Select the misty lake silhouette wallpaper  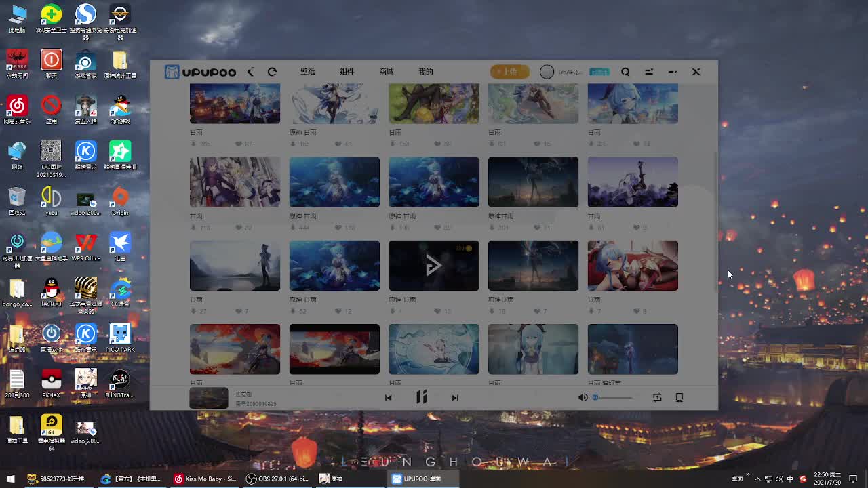pos(235,266)
